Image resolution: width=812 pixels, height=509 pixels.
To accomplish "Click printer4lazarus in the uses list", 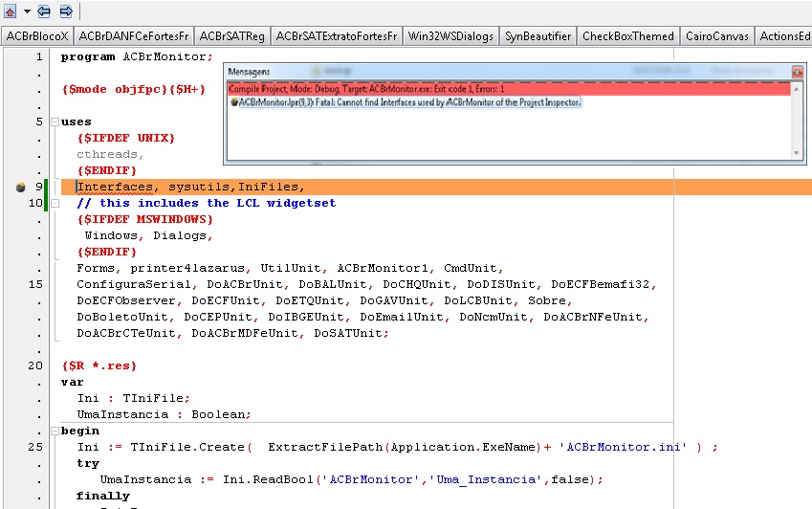I will coord(187,268).
